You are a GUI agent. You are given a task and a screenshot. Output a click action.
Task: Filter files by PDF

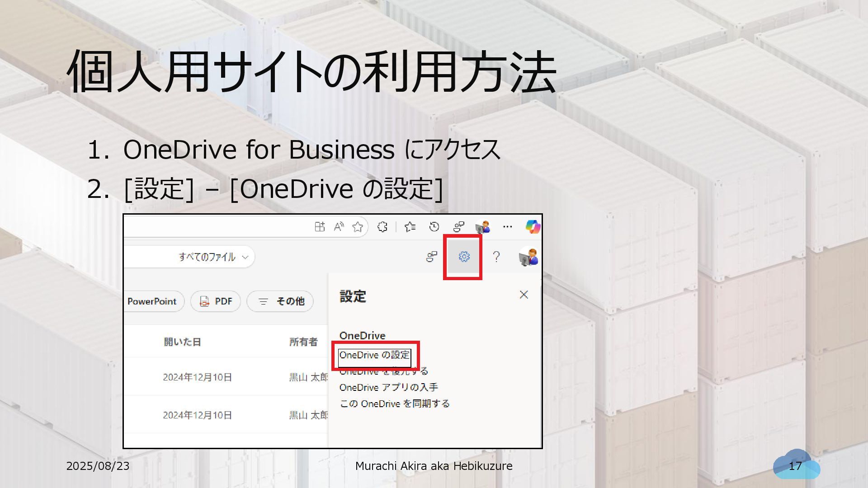pyautogui.click(x=216, y=301)
